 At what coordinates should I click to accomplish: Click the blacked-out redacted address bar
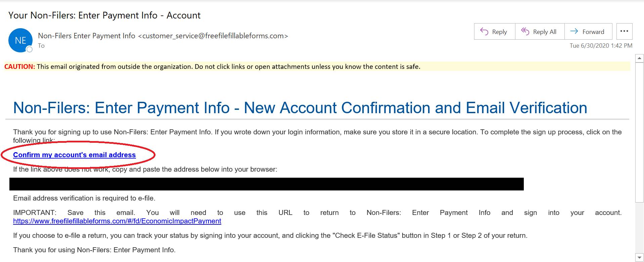coord(266,184)
